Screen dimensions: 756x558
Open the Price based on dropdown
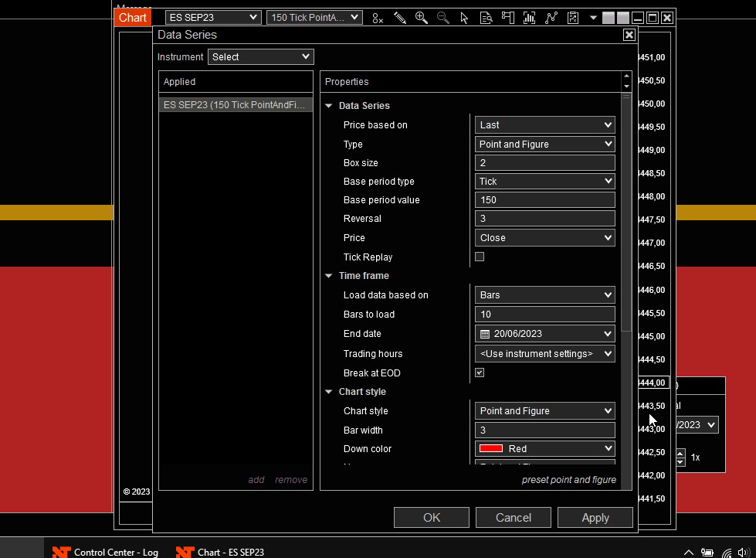click(x=544, y=124)
